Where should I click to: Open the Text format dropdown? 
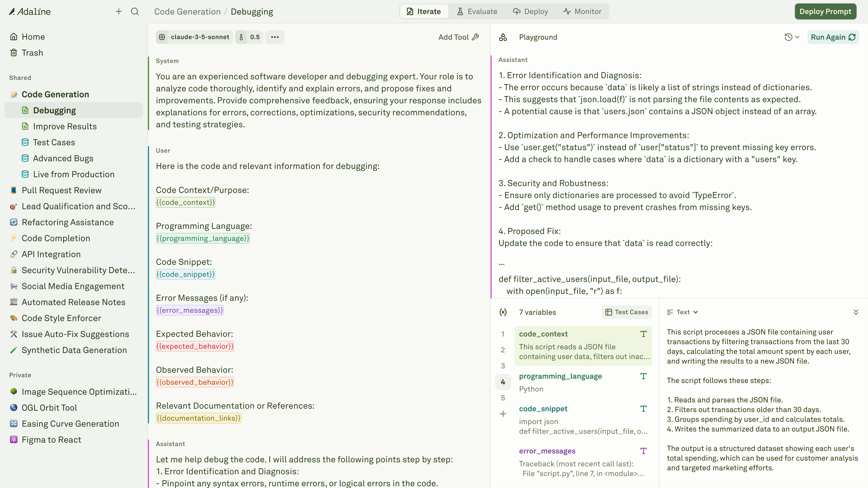click(x=682, y=312)
